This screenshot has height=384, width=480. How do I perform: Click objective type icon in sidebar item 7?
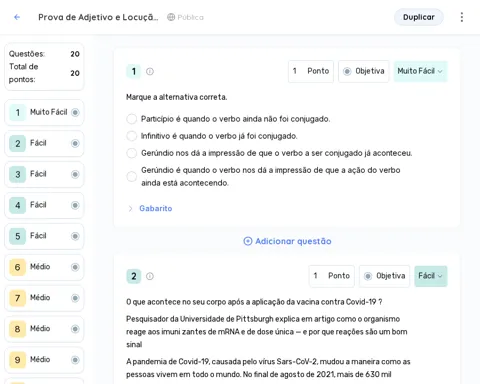tap(75, 298)
